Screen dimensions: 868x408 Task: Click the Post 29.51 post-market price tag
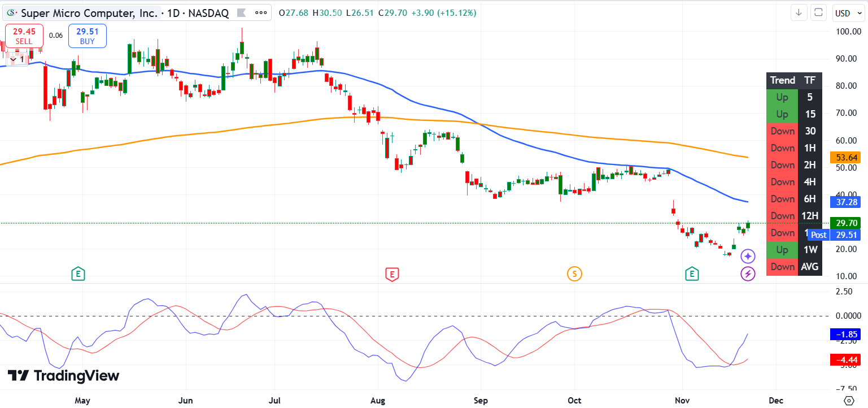coord(834,235)
